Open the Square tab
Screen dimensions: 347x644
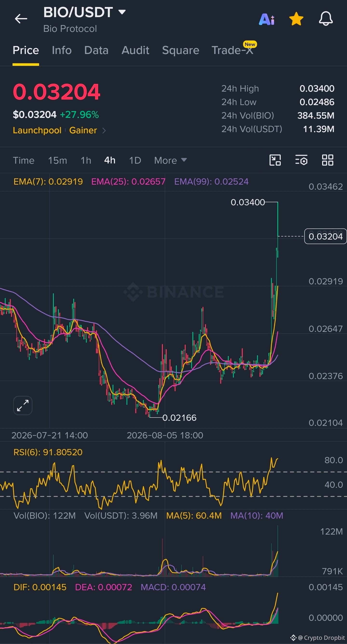(181, 51)
